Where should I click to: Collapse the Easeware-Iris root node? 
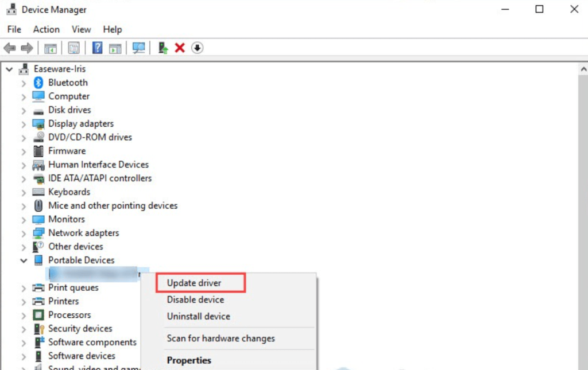pyautogui.click(x=9, y=69)
